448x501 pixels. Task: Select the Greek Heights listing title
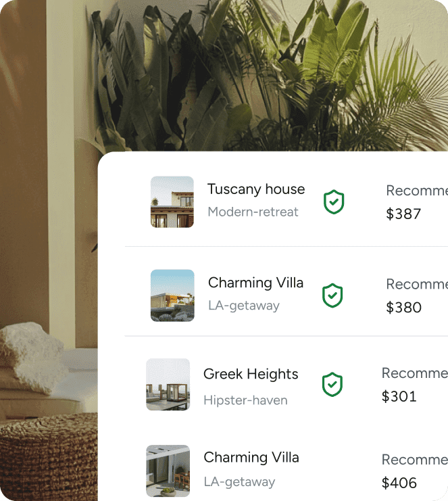click(x=251, y=374)
